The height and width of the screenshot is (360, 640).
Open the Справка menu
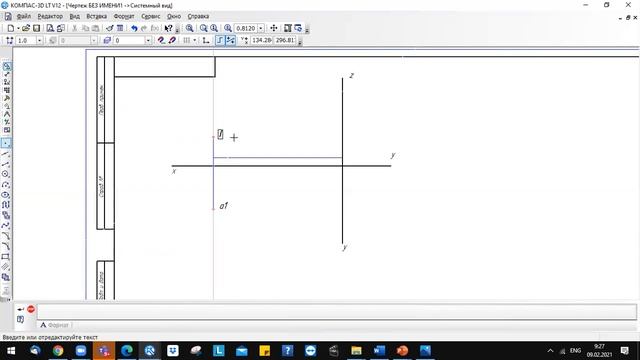[x=198, y=16]
